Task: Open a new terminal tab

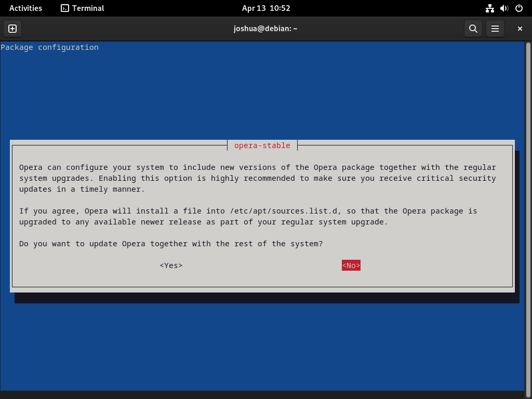Action: (12, 29)
